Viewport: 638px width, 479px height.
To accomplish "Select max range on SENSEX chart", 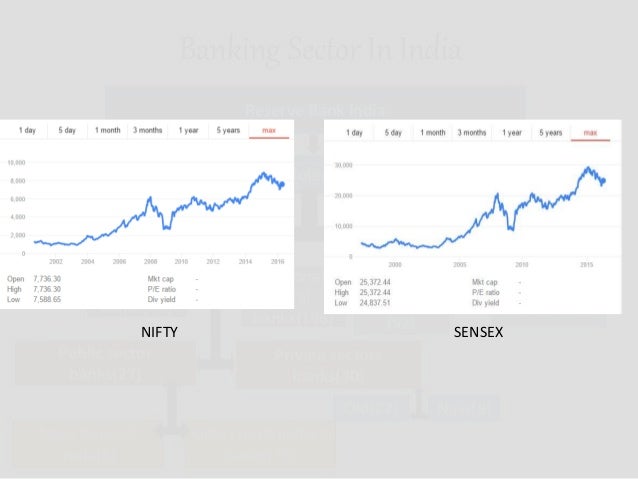I will [590, 133].
